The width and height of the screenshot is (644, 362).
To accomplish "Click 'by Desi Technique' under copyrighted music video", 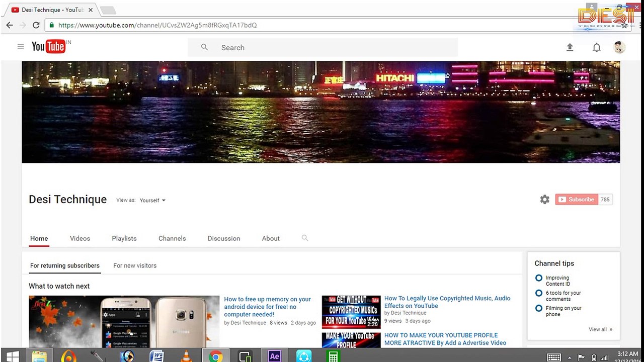I will click(x=406, y=313).
